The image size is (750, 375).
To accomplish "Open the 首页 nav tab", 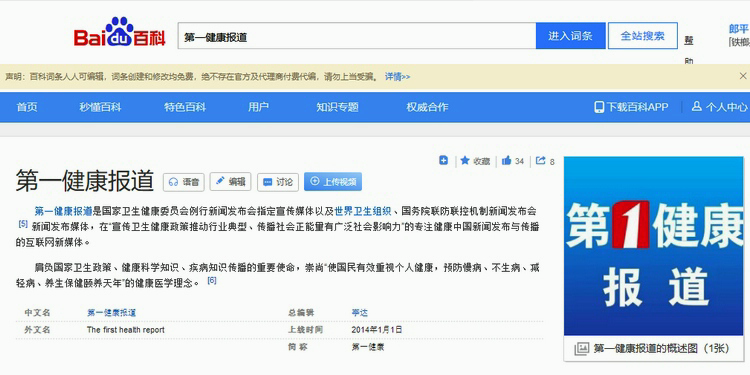I will 27,107.
